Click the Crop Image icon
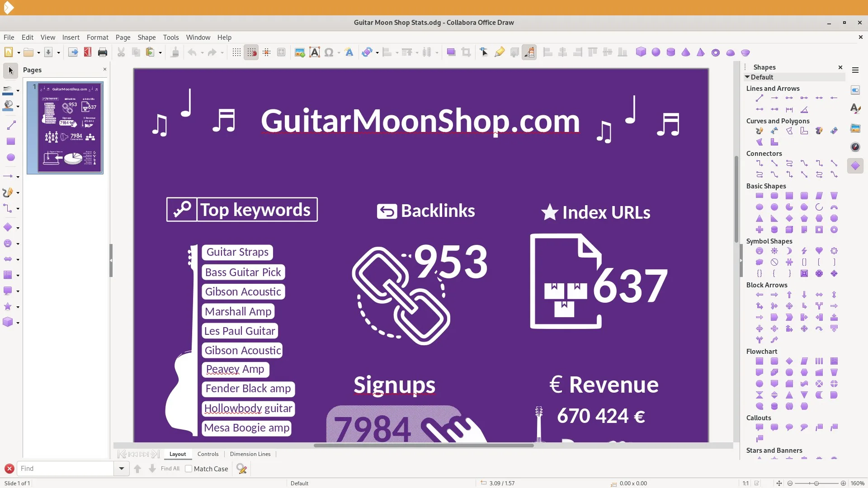 [466, 52]
